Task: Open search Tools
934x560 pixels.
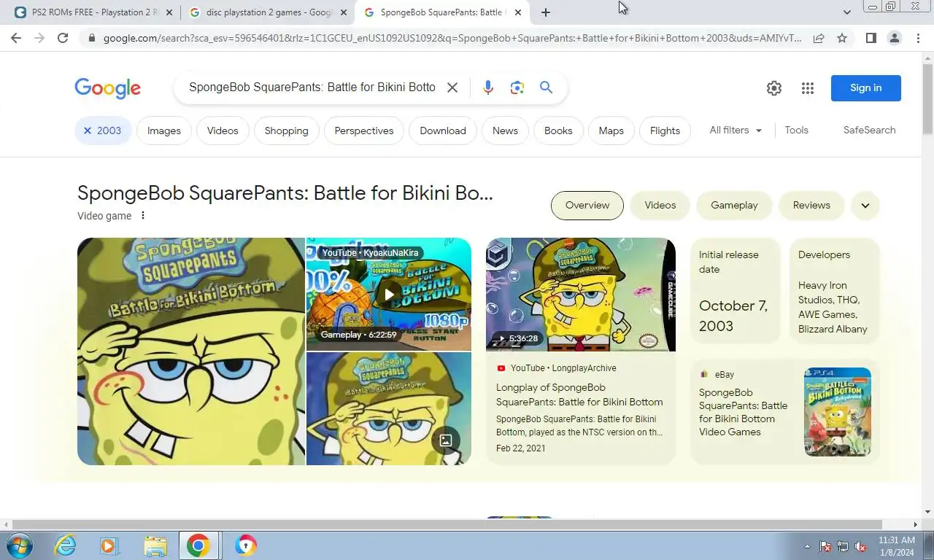Action: pos(796,130)
